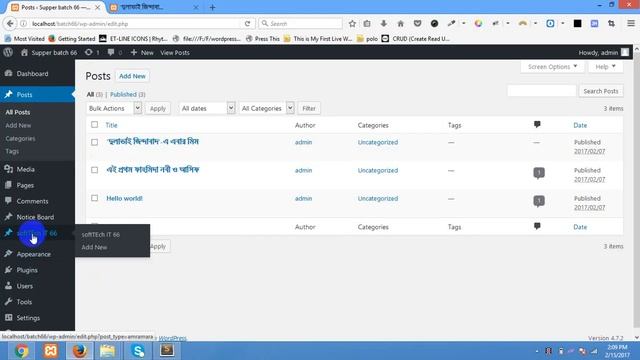
Task: Choose Add New under Posts submenu
Action: (x=18, y=125)
